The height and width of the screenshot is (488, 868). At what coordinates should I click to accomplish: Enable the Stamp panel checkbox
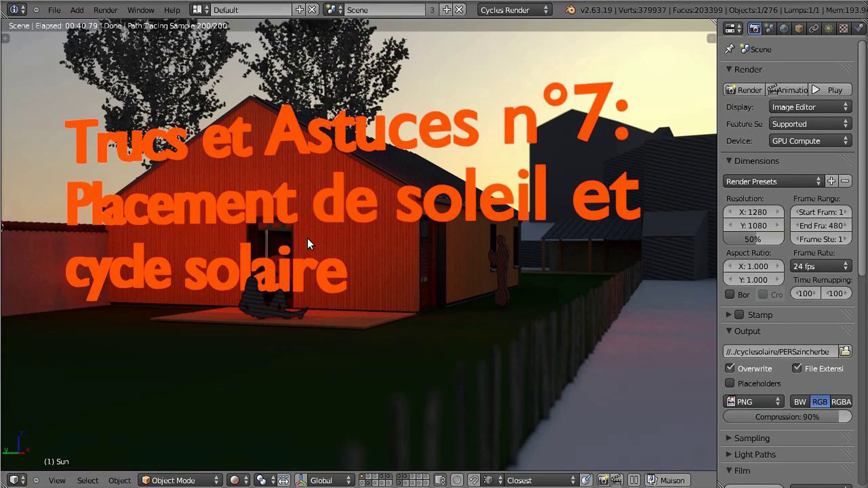pyautogui.click(x=739, y=314)
